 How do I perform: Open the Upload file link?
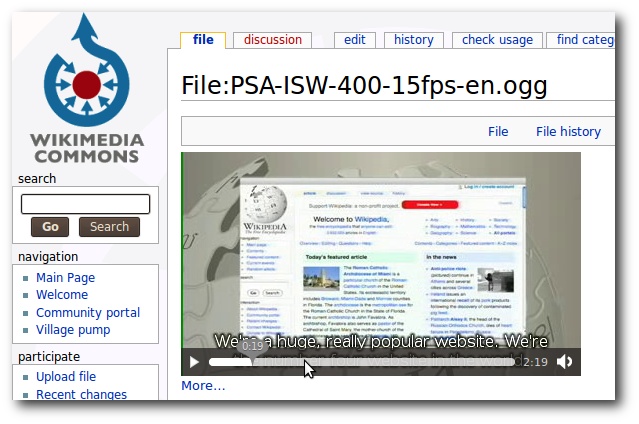pyautogui.click(x=66, y=377)
